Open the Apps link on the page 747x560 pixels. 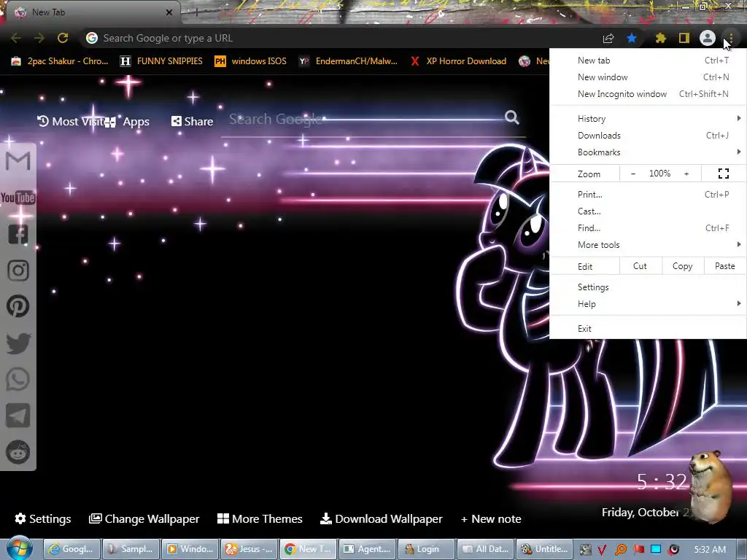pos(128,122)
